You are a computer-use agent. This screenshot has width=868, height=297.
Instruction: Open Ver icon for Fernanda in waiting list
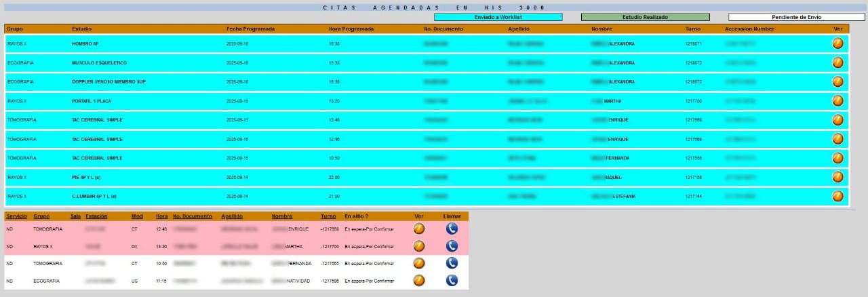point(419,263)
